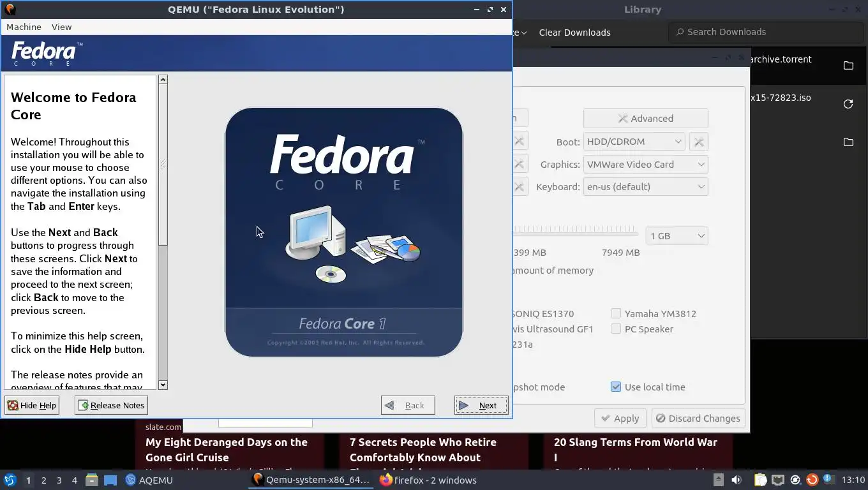868x490 pixels.
Task: Disable Use local time checkbox
Action: [616, 387]
